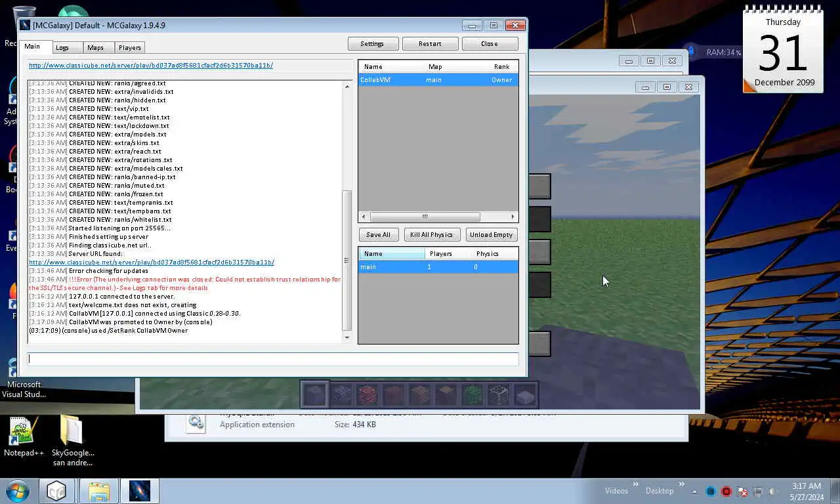Image resolution: width=840 pixels, height=504 pixels.
Task: Open the server URL link inside the log
Action: click(x=152, y=262)
